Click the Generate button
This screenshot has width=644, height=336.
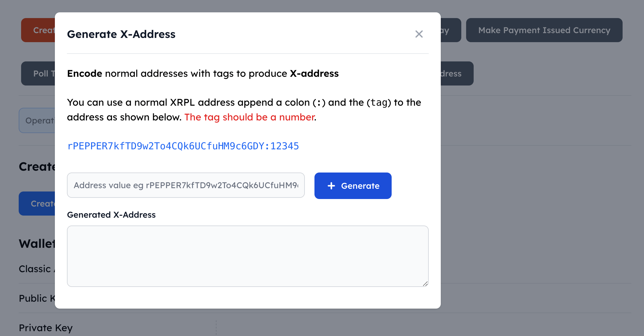pyautogui.click(x=353, y=186)
